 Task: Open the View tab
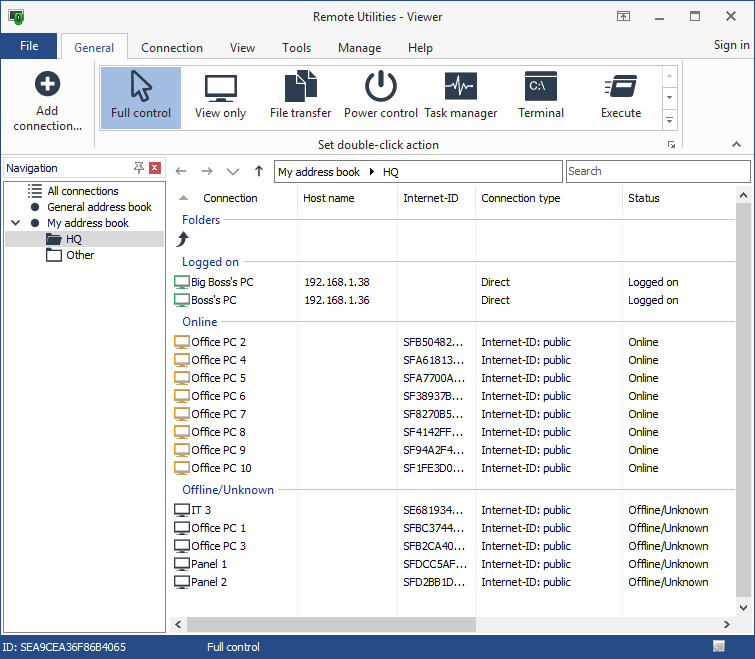(x=242, y=48)
